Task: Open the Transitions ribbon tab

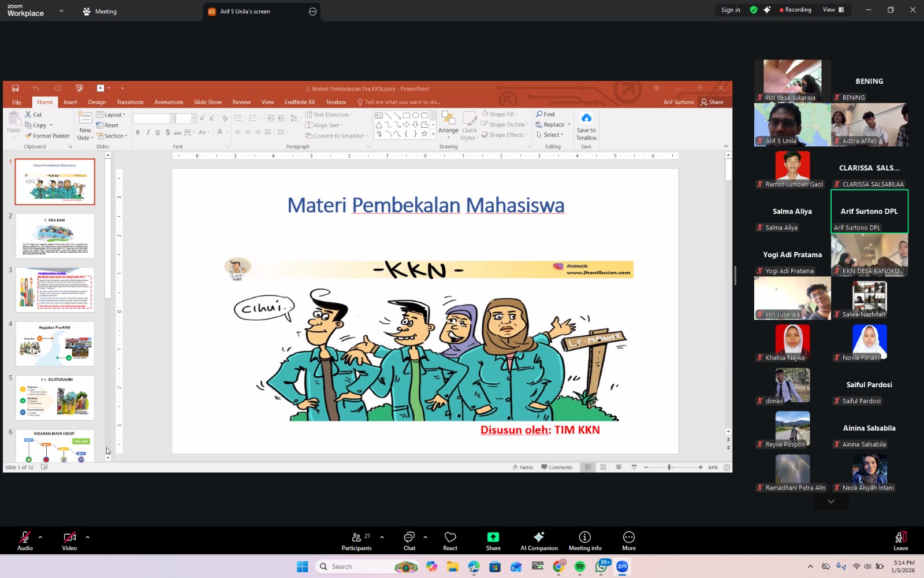Action: (x=130, y=102)
